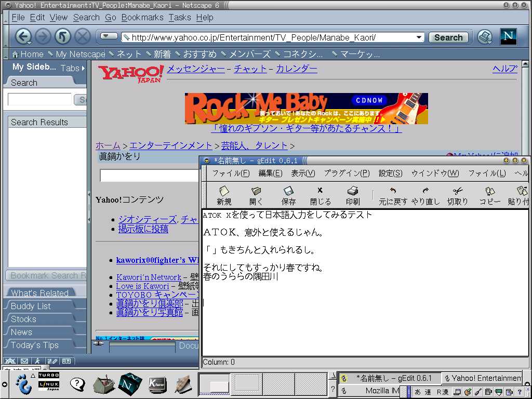
Task: Collapse the left GNOME panel hide arrow
Action: [4, 384]
